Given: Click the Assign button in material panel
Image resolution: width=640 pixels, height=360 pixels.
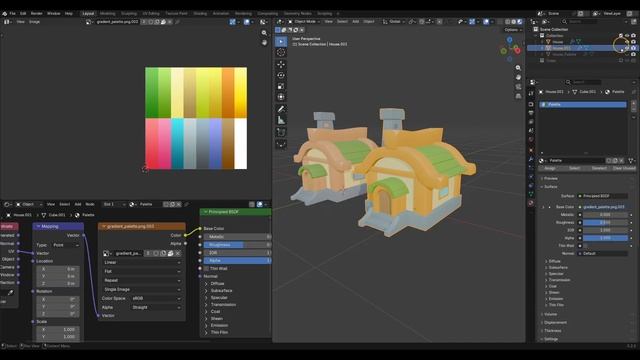Looking at the screenshot, I should coord(550,168).
